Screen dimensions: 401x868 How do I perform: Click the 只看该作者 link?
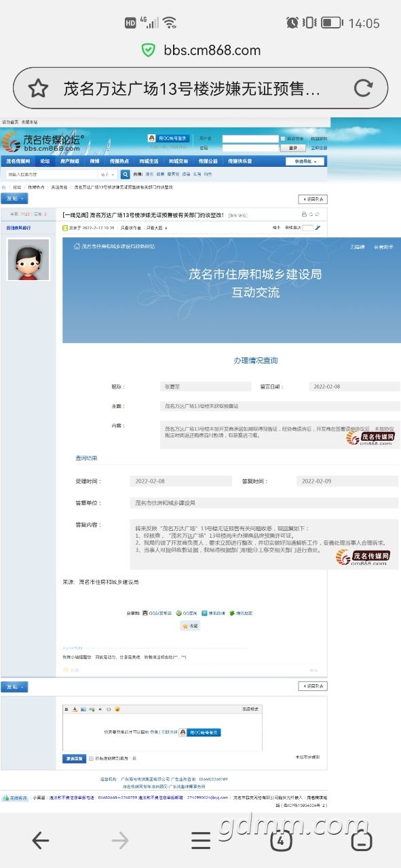tap(132, 228)
